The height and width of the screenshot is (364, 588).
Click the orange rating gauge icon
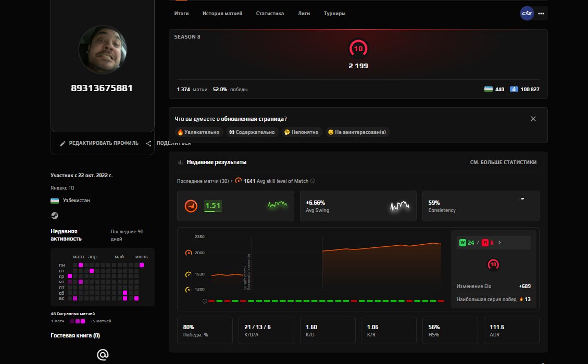tap(191, 206)
